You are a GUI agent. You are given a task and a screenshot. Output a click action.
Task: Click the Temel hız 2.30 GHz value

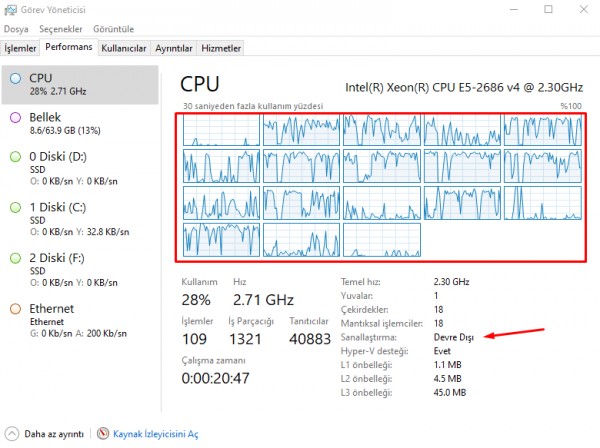click(452, 282)
